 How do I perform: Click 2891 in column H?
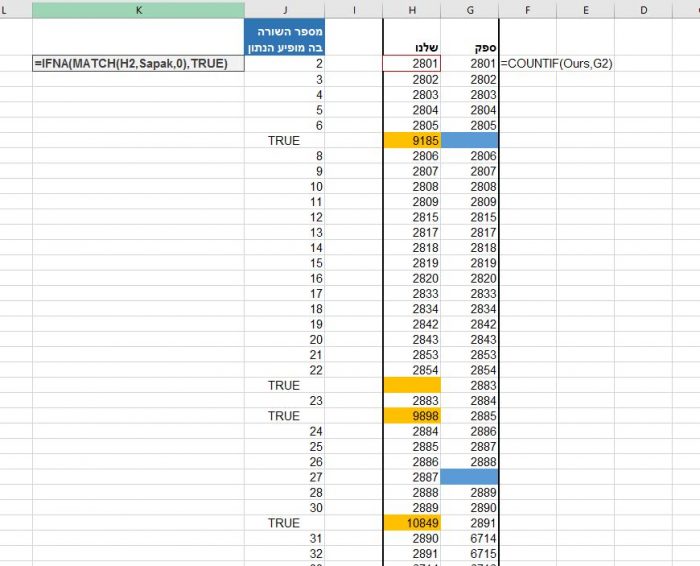(412, 554)
